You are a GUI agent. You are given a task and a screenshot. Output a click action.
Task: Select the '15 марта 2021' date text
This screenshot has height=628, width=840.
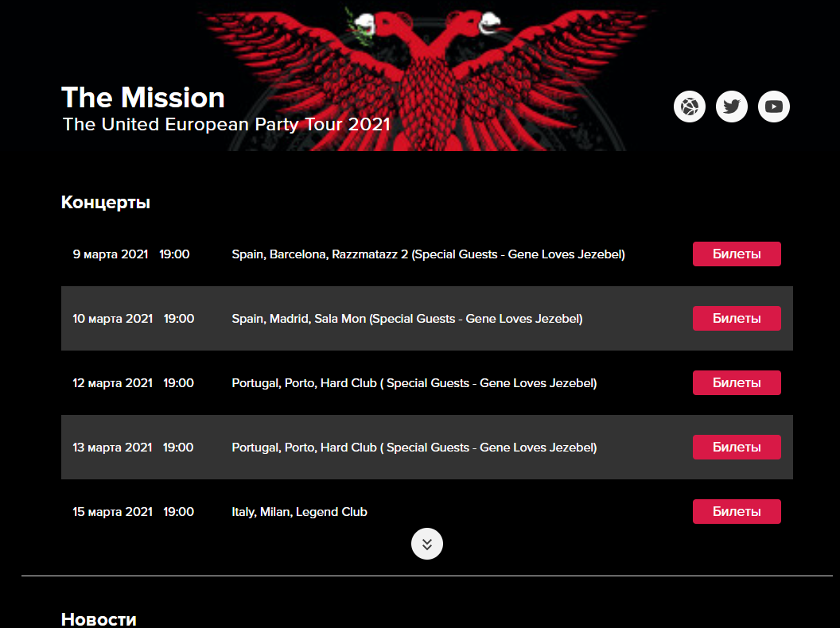112,512
